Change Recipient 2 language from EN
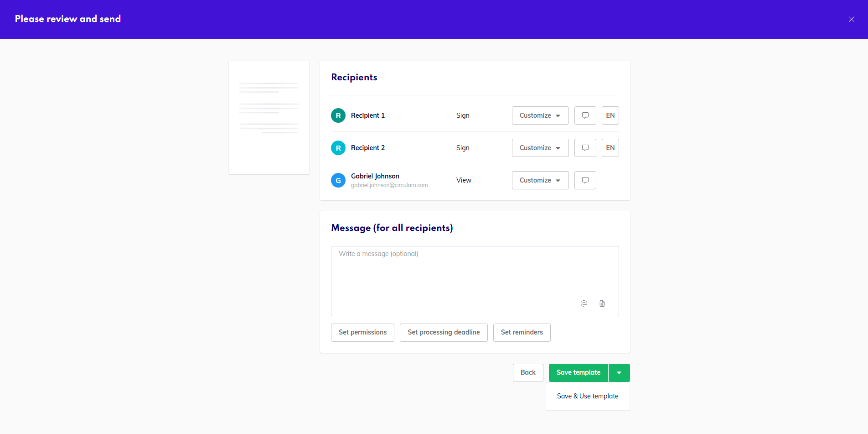The height and width of the screenshot is (434, 868). (x=610, y=148)
